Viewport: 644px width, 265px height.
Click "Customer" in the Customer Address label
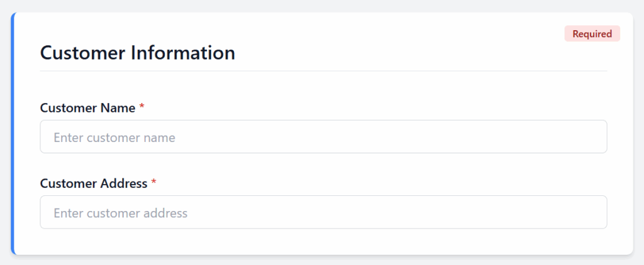pos(69,183)
